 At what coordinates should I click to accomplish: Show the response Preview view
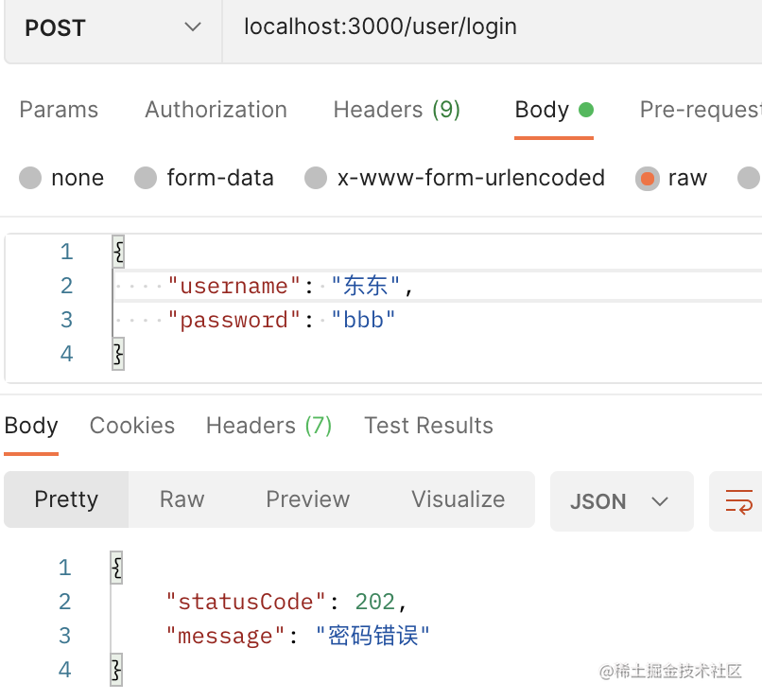[x=307, y=499]
